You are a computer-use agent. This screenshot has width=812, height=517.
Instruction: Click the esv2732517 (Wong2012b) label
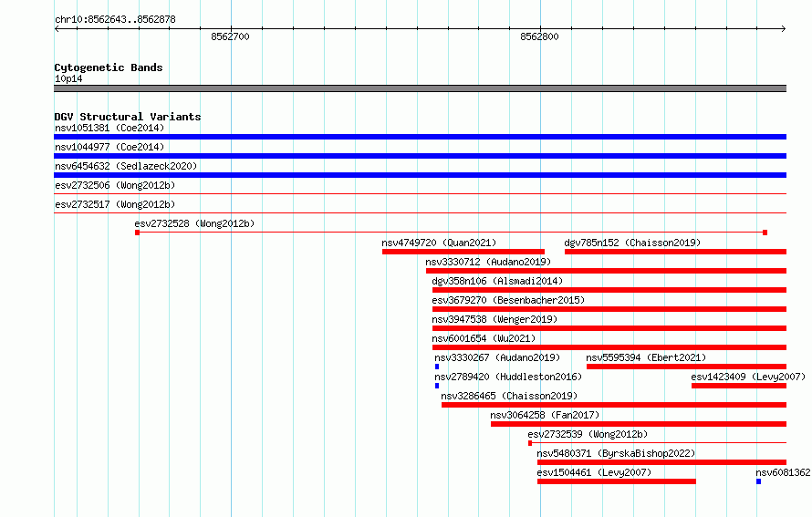click(115, 204)
